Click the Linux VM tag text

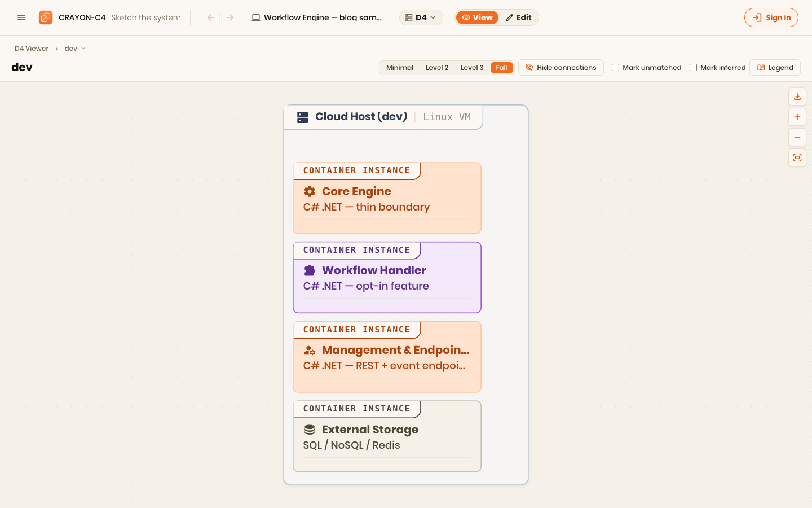[x=447, y=117]
